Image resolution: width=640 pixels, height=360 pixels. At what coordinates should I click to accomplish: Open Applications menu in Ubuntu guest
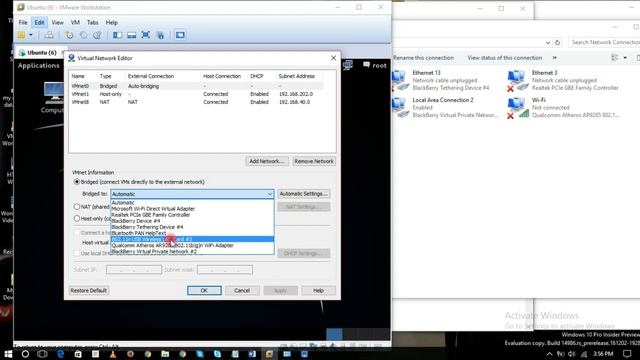(39, 65)
